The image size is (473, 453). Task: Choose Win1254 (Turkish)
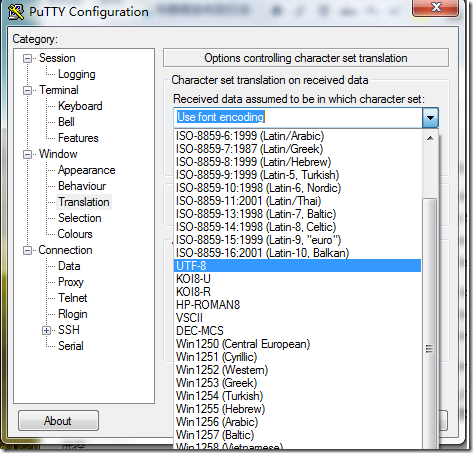(297, 396)
